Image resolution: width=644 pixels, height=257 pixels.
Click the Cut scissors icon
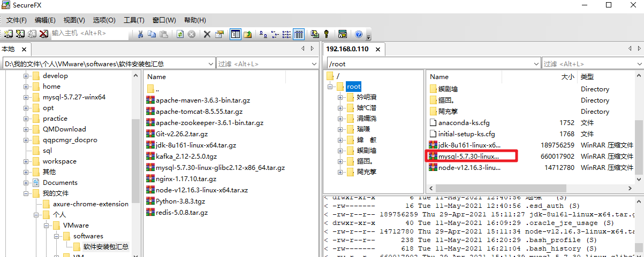[140, 34]
